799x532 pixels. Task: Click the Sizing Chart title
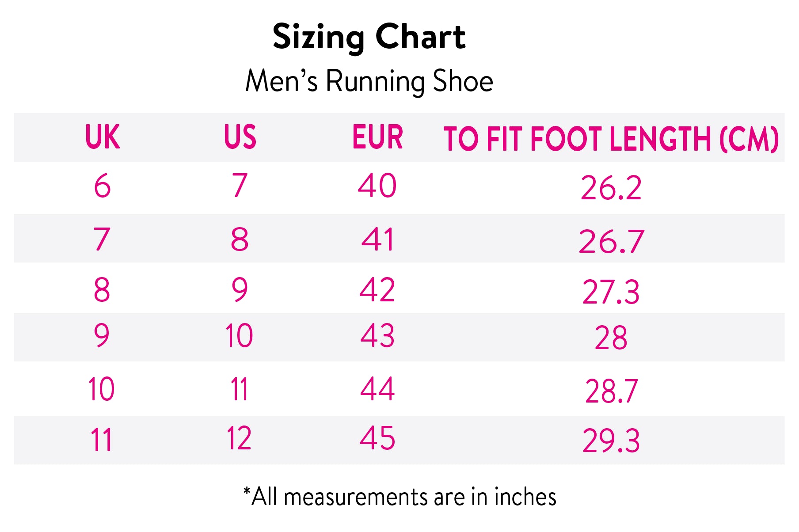369,37
